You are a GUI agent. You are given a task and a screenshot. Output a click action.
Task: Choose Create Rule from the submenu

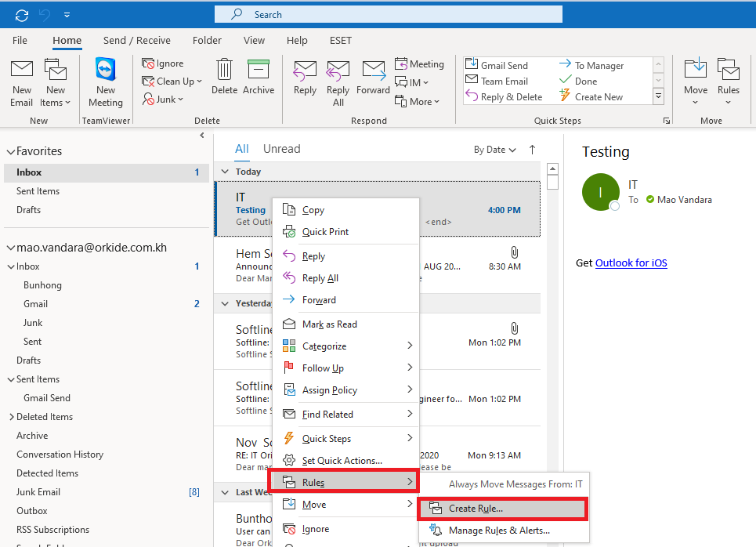pyautogui.click(x=476, y=509)
